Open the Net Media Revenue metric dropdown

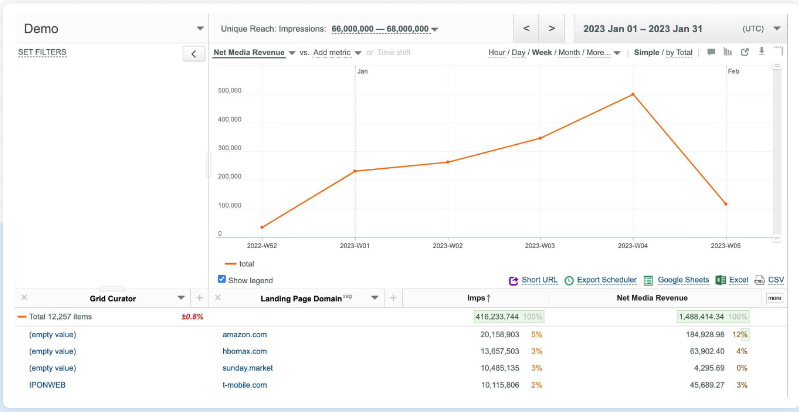click(x=291, y=52)
